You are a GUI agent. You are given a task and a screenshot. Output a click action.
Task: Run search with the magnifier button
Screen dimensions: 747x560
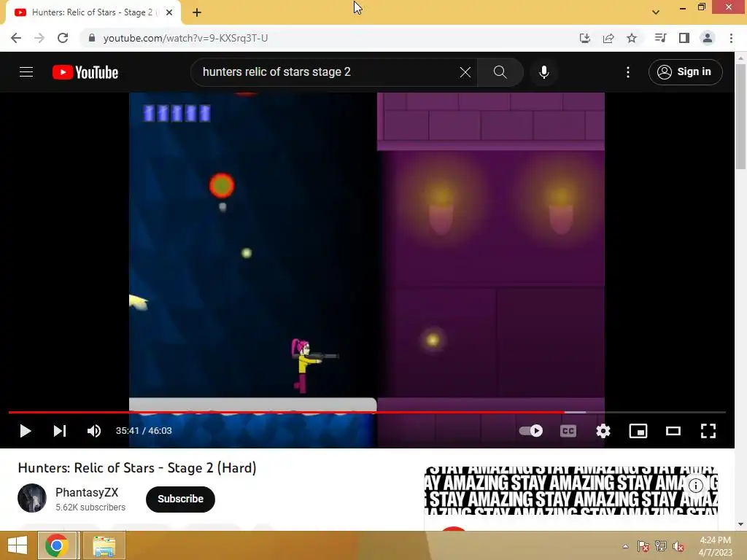pyautogui.click(x=500, y=72)
